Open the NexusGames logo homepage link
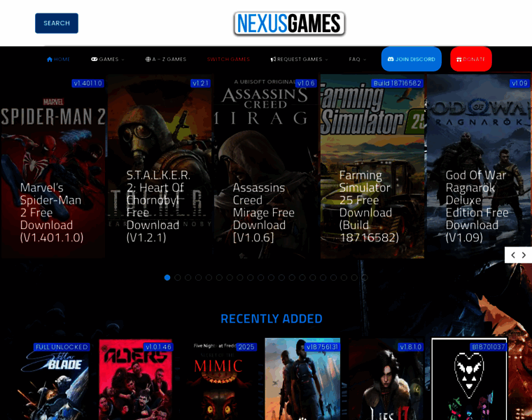Viewport: 532px width, 420px height. tap(289, 23)
